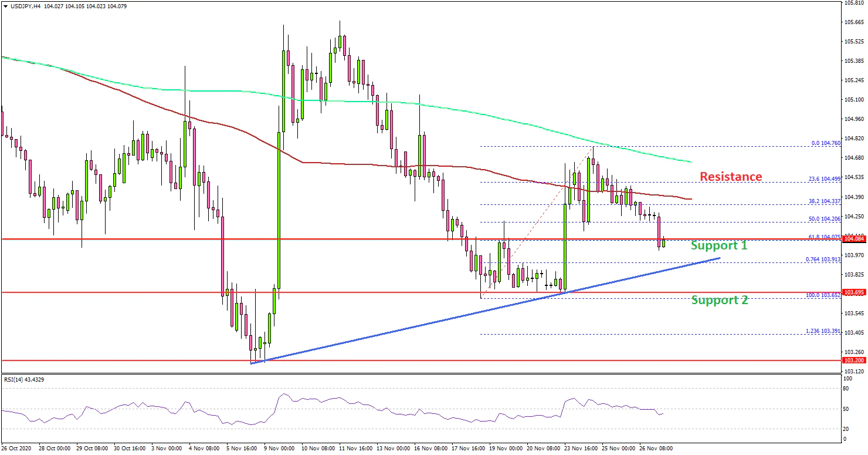This screenshot has width=868, height=455.
Task: Select the blue ascending trendline
Action: click(411, 327)
